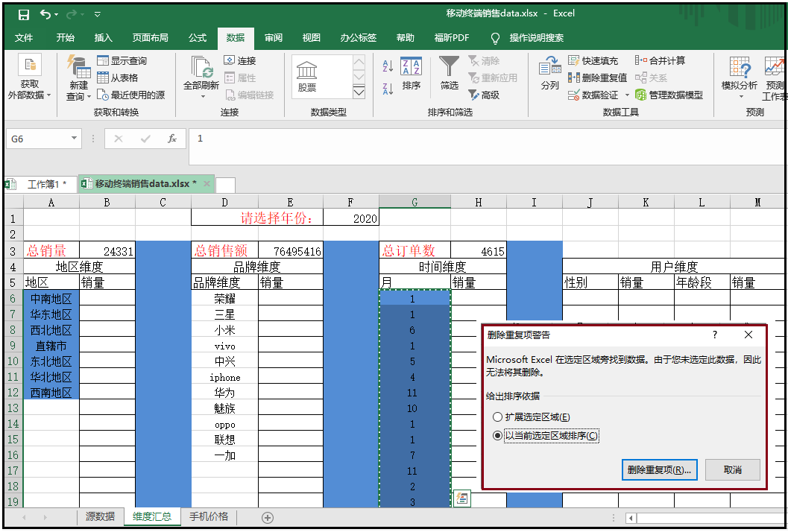This screenshot has width=788, height=532.
Task: Click the Quick Analysis icon below selection
Action: [x=462, y=498]
